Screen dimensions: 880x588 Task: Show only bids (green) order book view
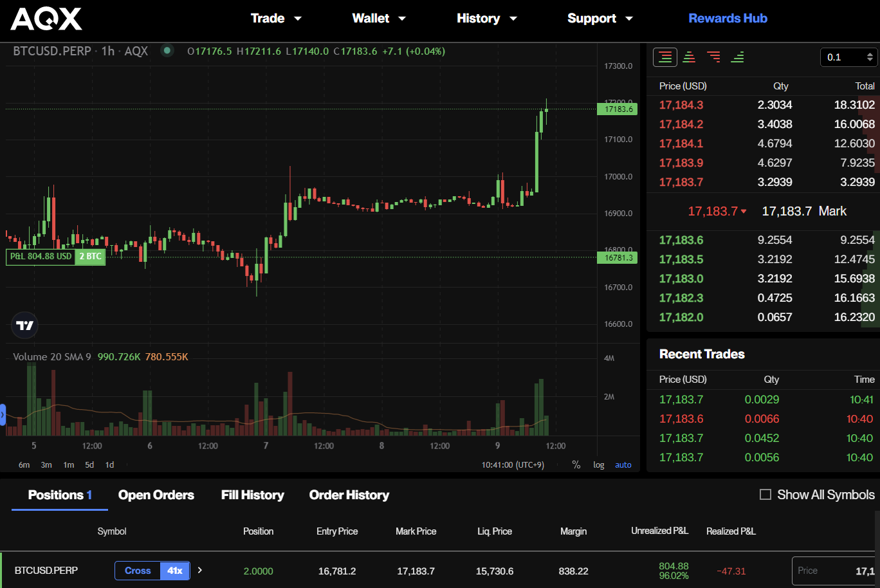click(738, 57)
